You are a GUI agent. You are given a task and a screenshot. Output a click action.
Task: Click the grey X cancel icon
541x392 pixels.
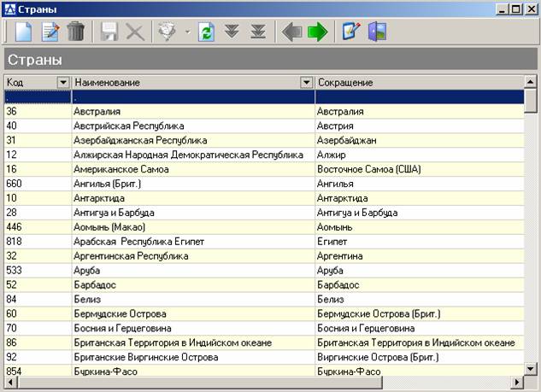pyautogui.click(x=135, y=32)
